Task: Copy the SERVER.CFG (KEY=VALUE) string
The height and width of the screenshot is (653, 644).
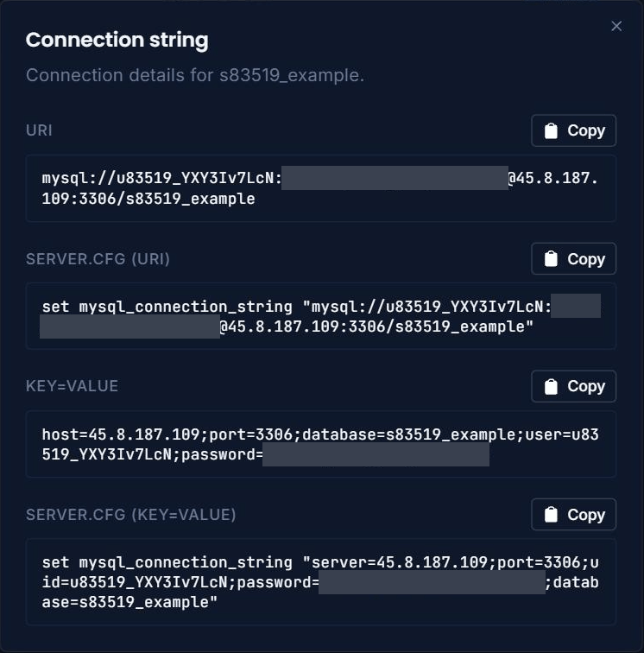Action: (574, 514)
